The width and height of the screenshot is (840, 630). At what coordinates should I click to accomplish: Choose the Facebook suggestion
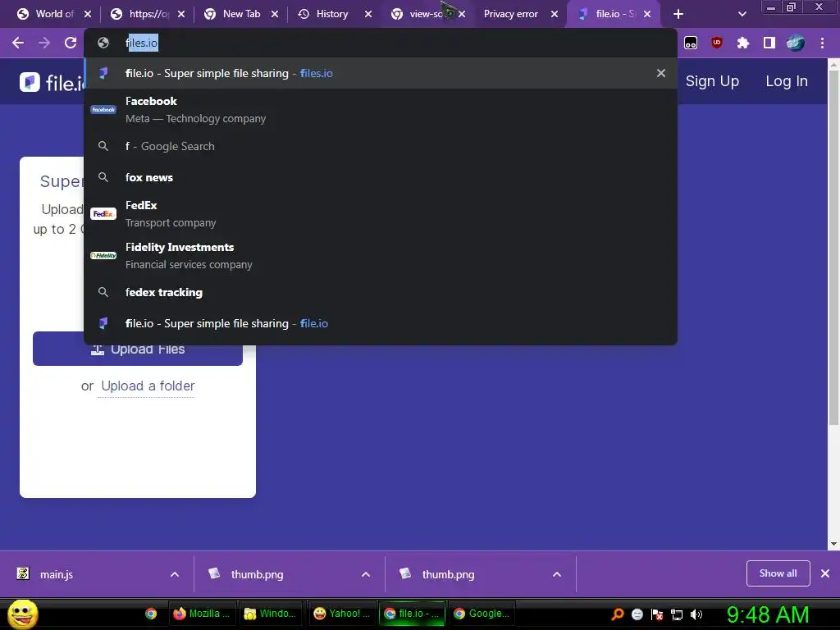381,109
